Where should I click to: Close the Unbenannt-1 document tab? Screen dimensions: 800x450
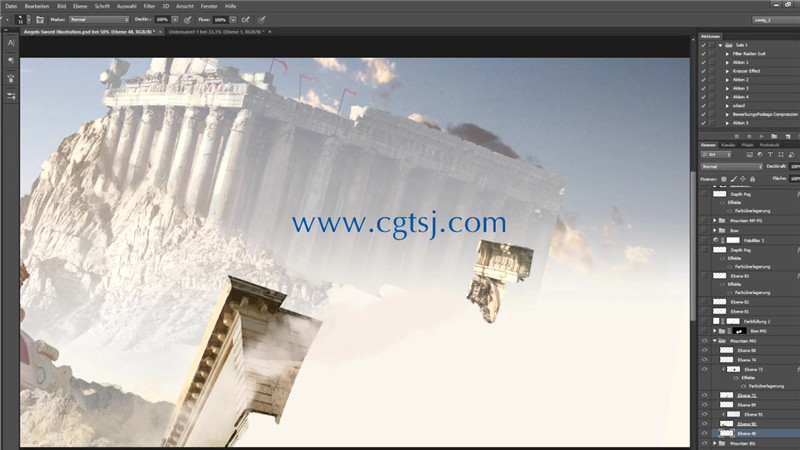click(x=270, y=32)
